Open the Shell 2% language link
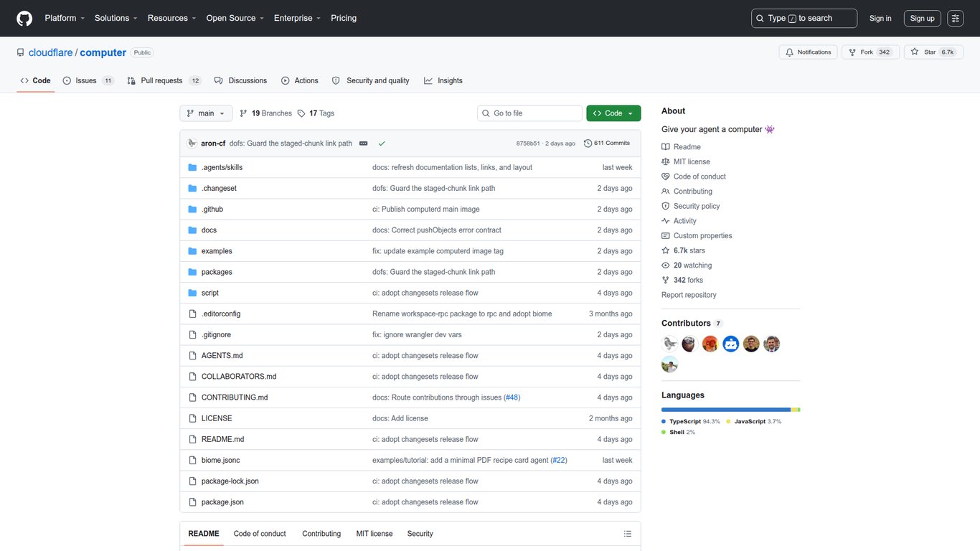Viewport: 980px width, 551px height. tap(679, 433)
